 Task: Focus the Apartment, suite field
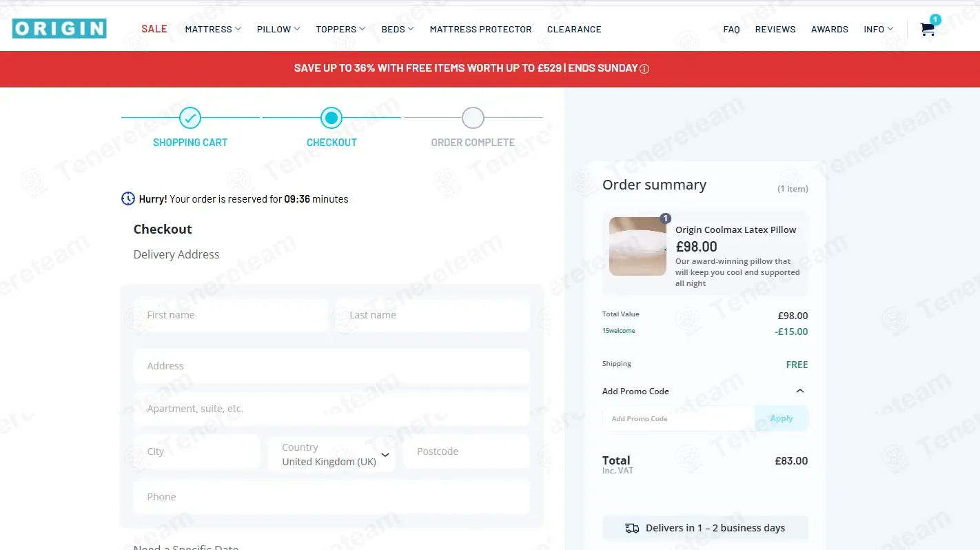[x=331, y=409]
